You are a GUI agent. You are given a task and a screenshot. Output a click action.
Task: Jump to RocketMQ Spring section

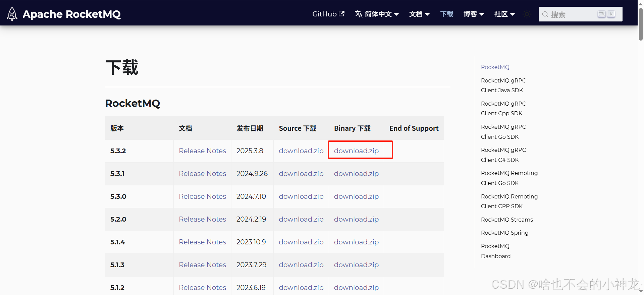[x=504, y=233]
